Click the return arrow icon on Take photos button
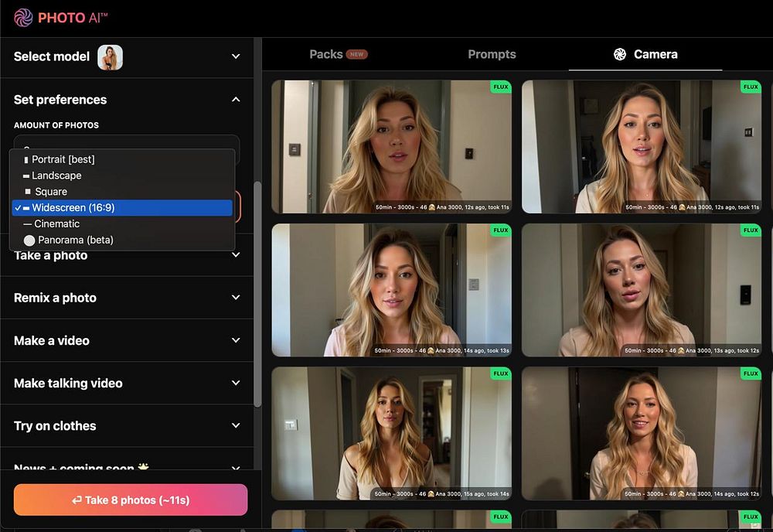This screenshot has height=532, width=773. [x=77, y=500]
